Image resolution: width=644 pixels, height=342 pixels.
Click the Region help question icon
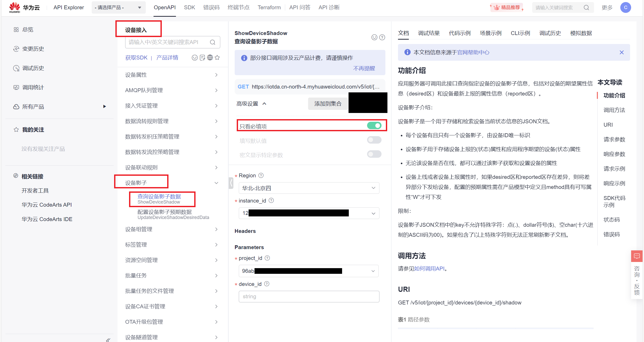pyautogui.click(x=261, y=176)
